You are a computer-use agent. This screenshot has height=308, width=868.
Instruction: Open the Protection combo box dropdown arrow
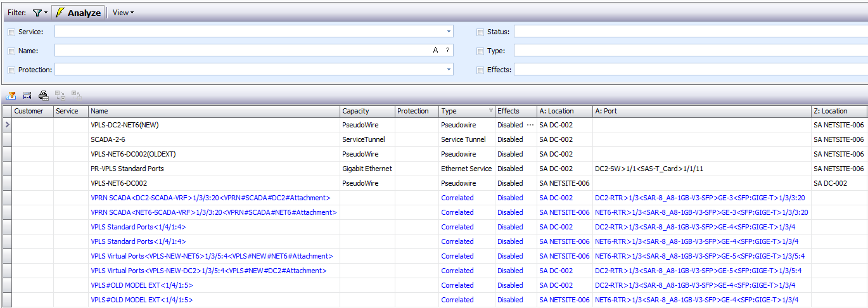(449, 69)
